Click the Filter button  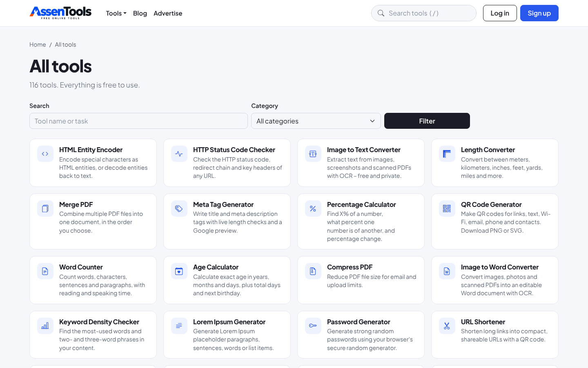pos(427,121)
